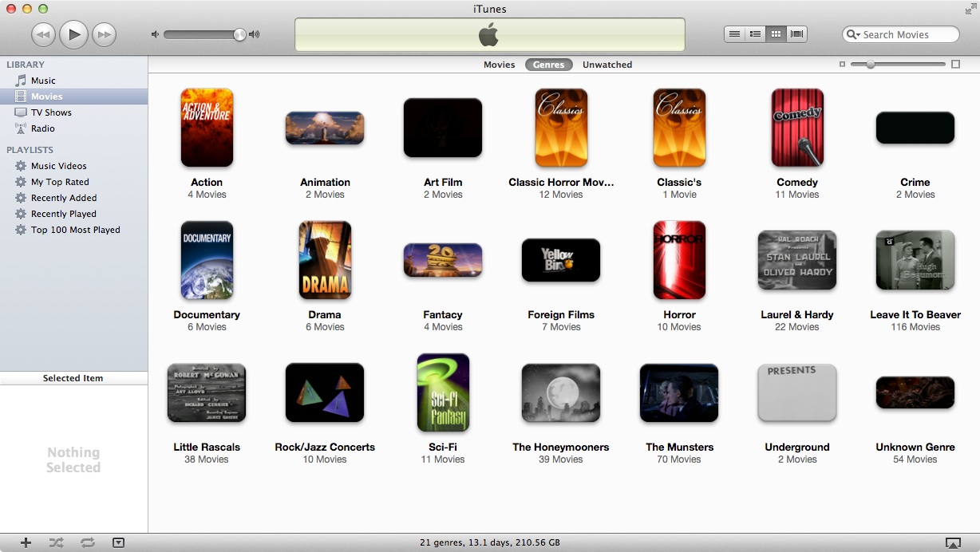This screenshot has width=980, height=552.
Task: Toggle shuffle mode
Action: click(x=56, y=542)
